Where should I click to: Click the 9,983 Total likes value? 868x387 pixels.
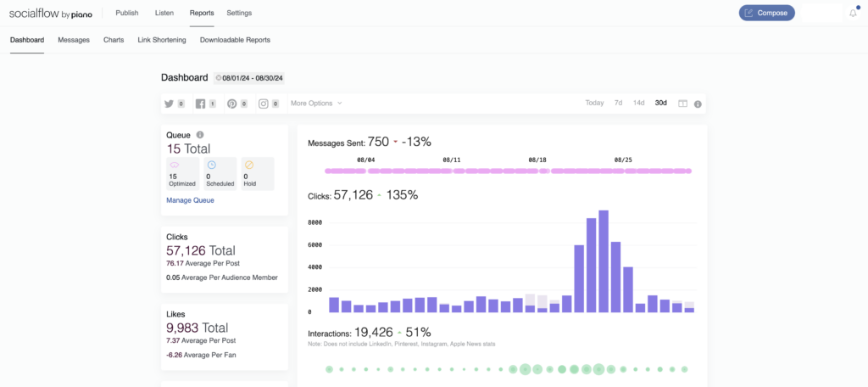(197, 328)
